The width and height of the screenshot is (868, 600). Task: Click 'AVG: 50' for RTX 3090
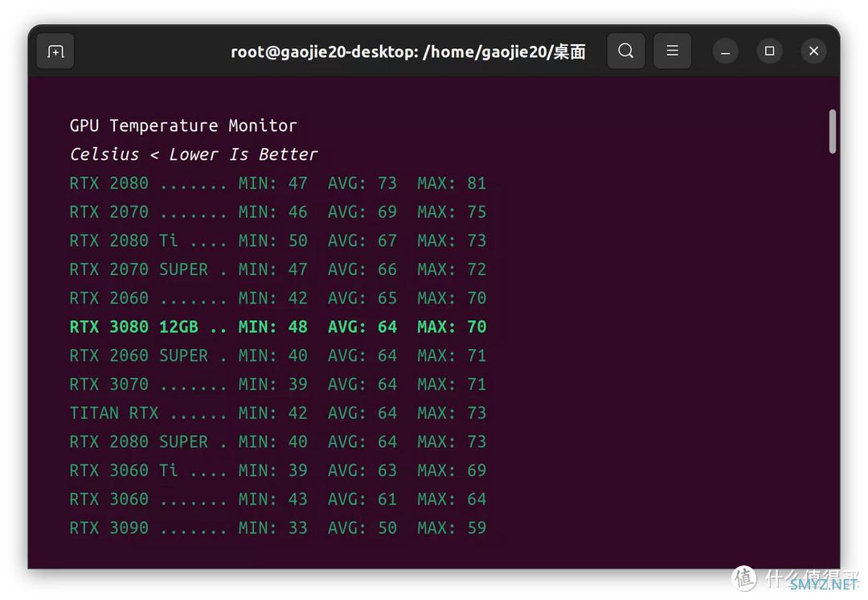(x=362, y=528)
